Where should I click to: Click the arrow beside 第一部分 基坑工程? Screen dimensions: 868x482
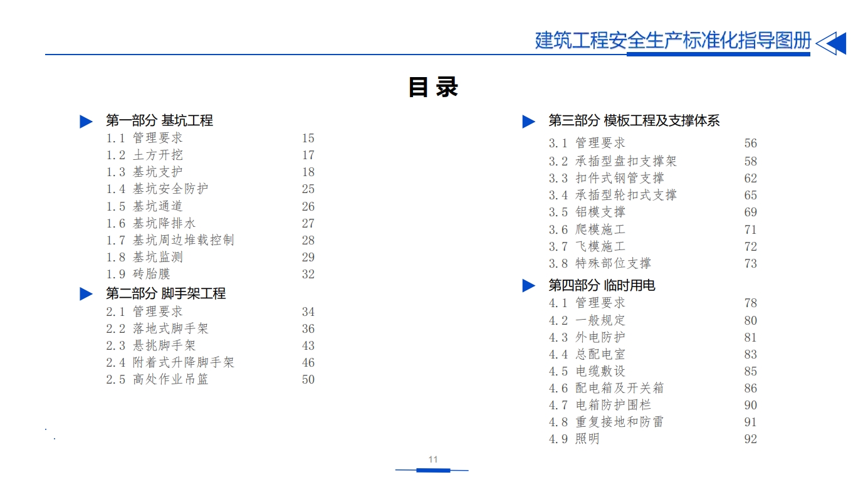pos(86,122)
